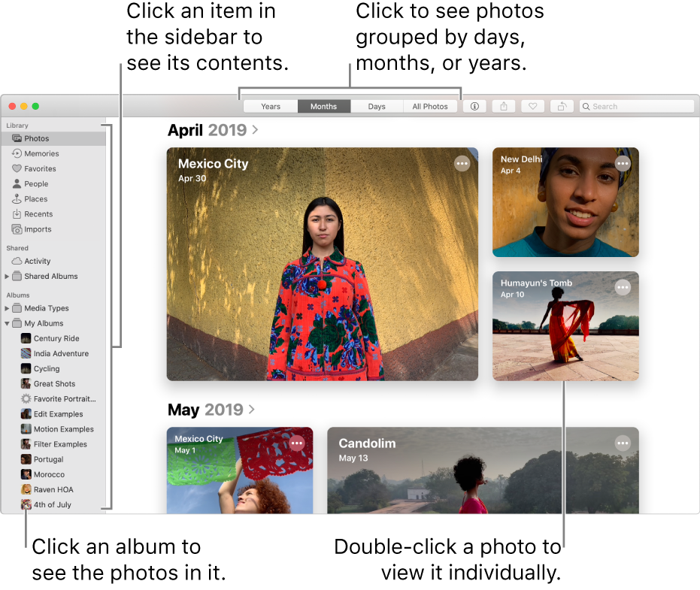The image size is (700, 590).
Task: View the Places section
Action: (35, 198)
